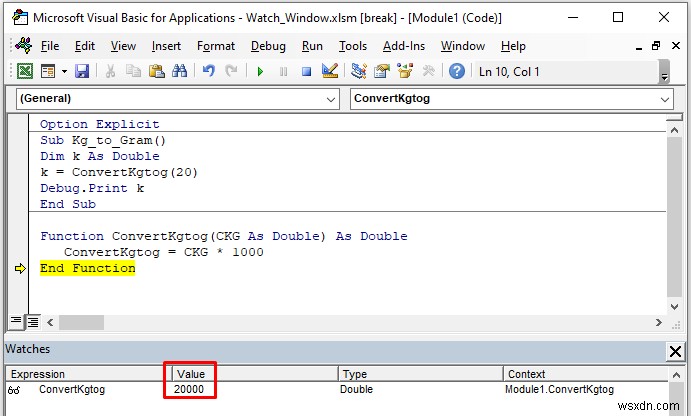Click the Copy icon in toolbar
Screen dimensions: 691x416
point(133,71)
